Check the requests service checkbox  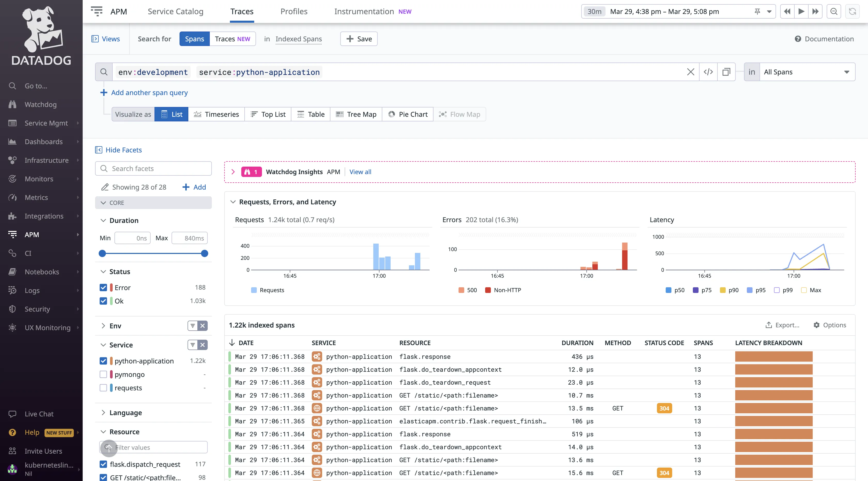[103, 388]
